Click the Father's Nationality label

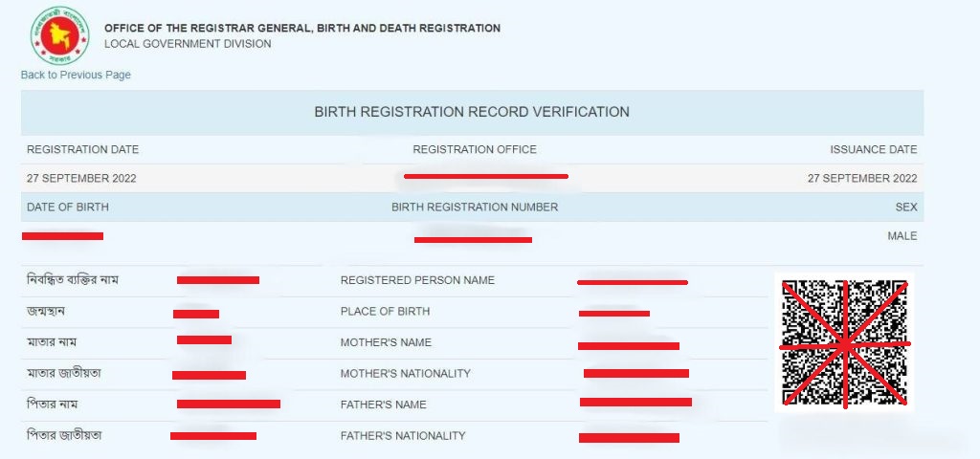pyautogui.click(x=403, y=436)
